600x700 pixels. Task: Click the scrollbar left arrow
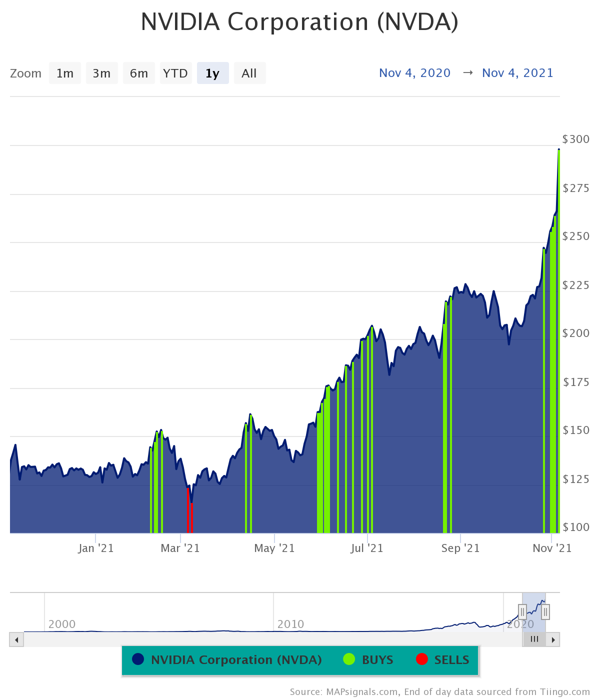pos(16,639)
